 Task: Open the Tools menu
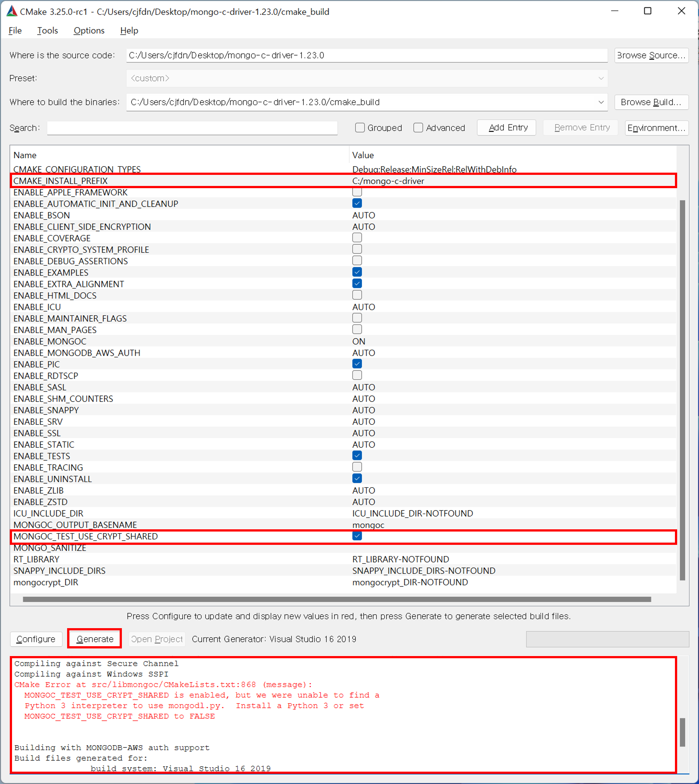[x=47, y=30]
